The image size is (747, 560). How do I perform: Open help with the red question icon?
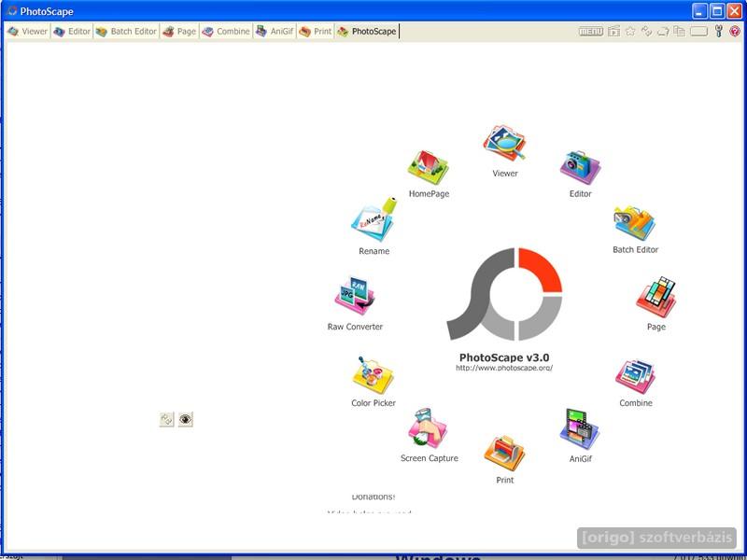pyautogui.click(x=735, y=32)
